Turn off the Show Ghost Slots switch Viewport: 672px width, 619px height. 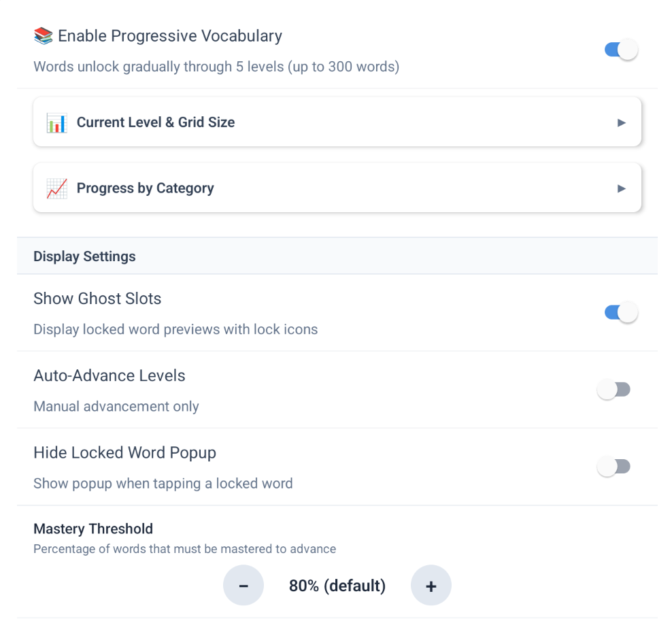(x=621, y=313)
